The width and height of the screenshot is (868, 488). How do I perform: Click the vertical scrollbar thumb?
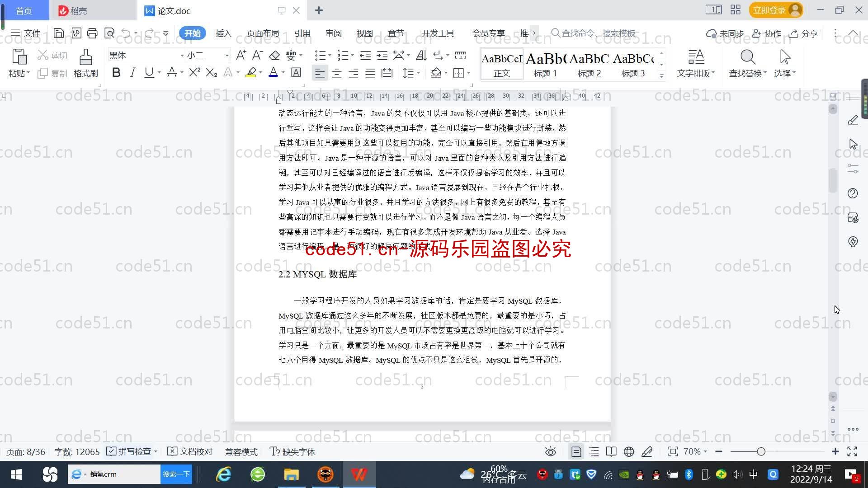(833, 181)
